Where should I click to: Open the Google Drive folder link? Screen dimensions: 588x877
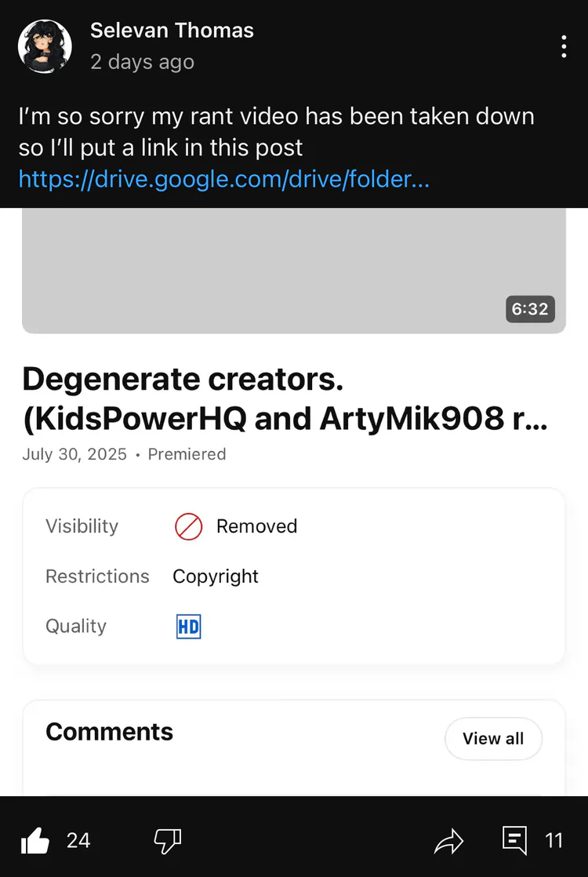[x=223, y=180]
